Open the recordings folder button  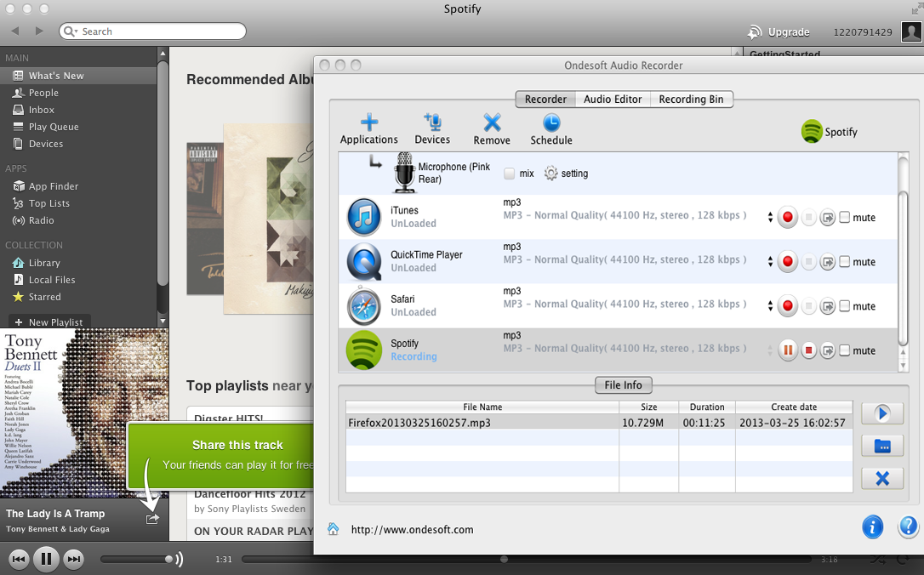(882, 446)
